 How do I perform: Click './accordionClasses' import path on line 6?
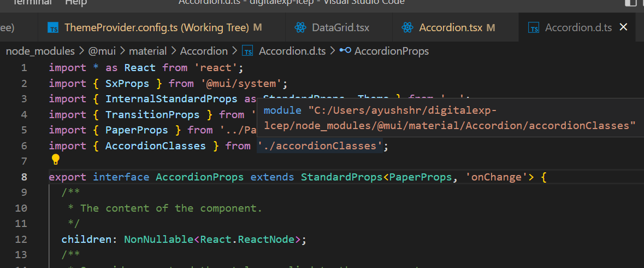pos(320,146)
